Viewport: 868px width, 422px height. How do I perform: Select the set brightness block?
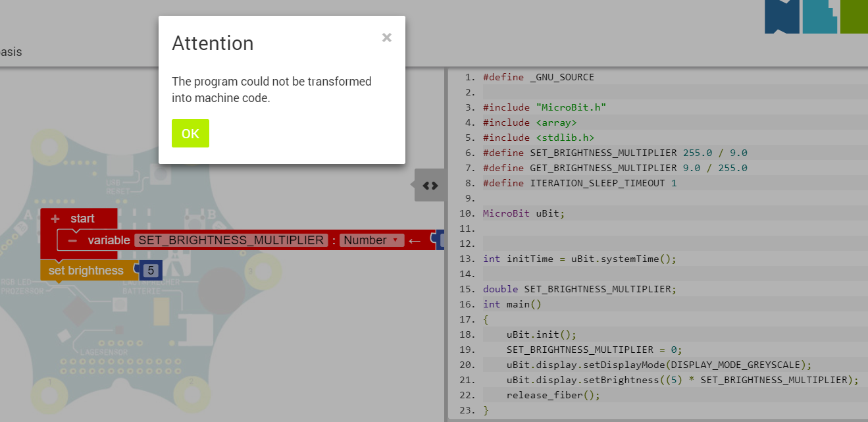[x=86, y=271]
